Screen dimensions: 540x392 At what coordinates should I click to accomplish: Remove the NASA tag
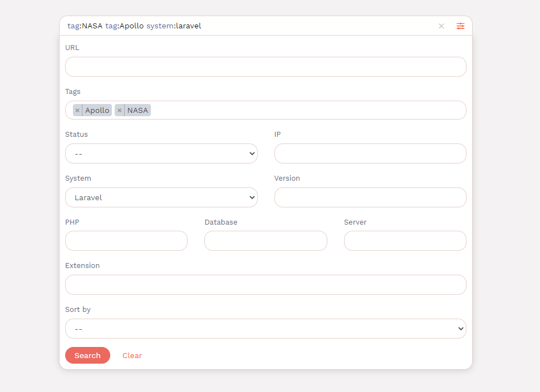pyautogui.click(x=119, y=111)
